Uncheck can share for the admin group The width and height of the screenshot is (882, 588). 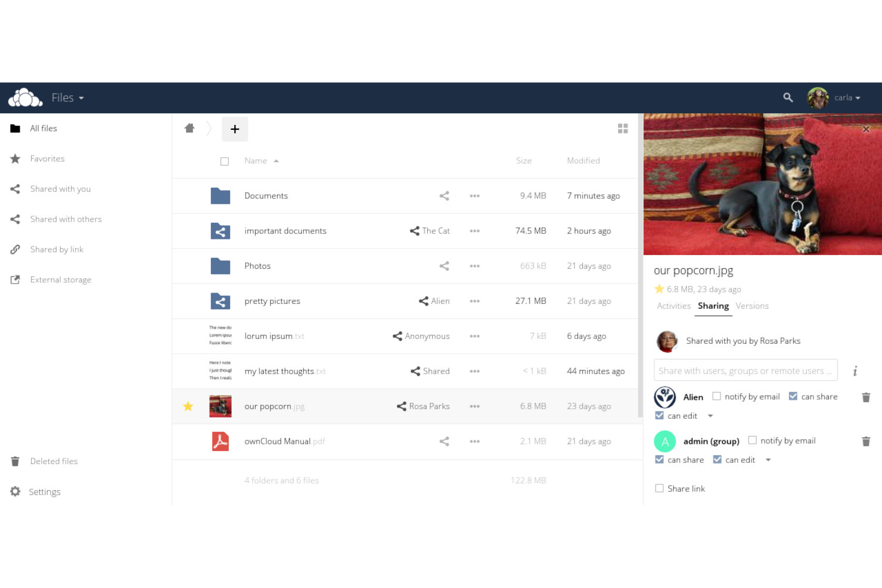click(660, 459)
